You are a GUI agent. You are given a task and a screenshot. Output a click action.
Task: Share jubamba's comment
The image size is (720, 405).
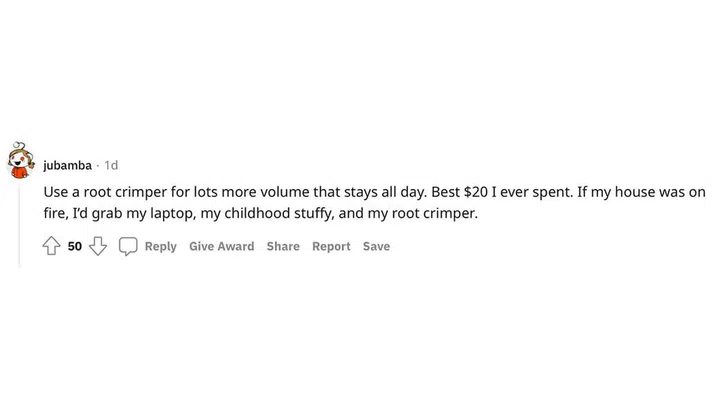282,246
